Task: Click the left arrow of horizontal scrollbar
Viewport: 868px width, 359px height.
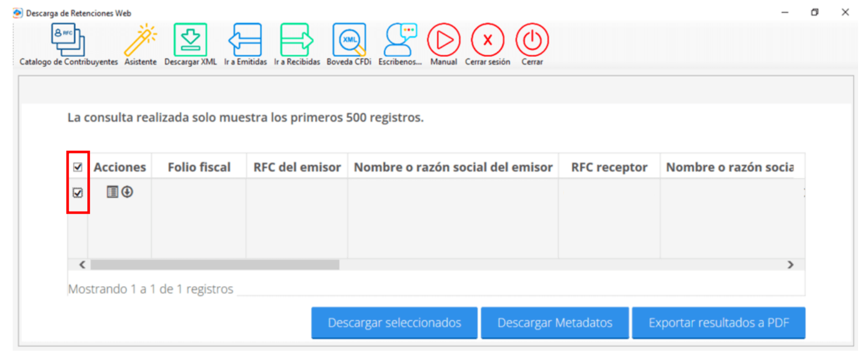Action: 82,265
